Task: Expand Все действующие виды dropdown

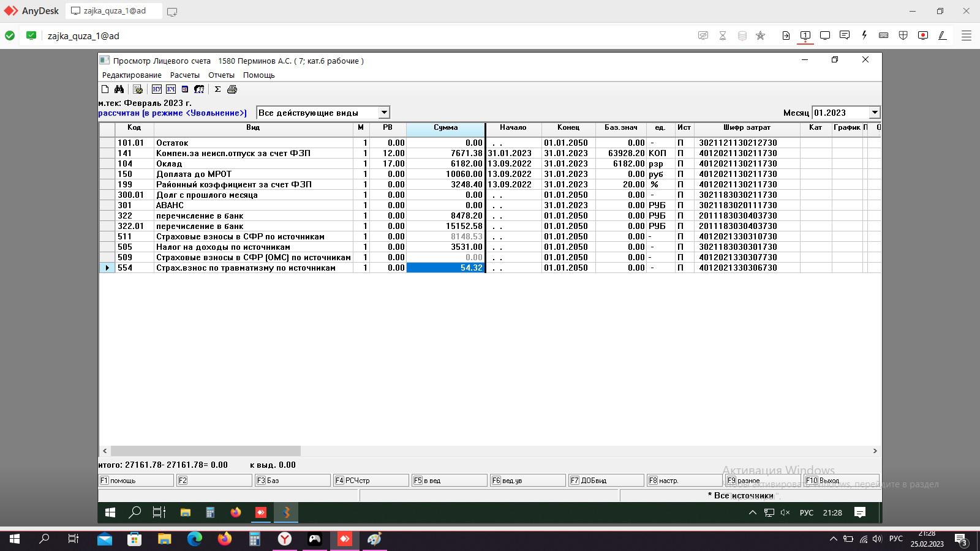Action: (384, 113)
